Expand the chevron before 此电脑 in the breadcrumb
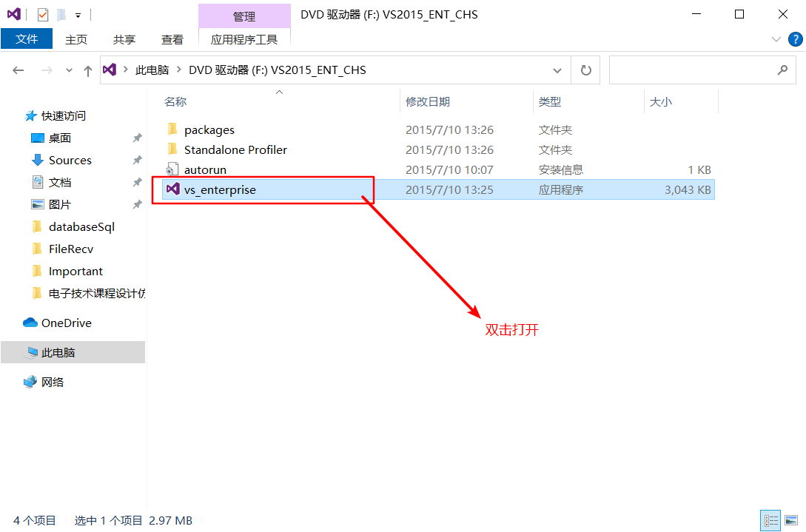806x532 pixels. [x=125, y=70]
